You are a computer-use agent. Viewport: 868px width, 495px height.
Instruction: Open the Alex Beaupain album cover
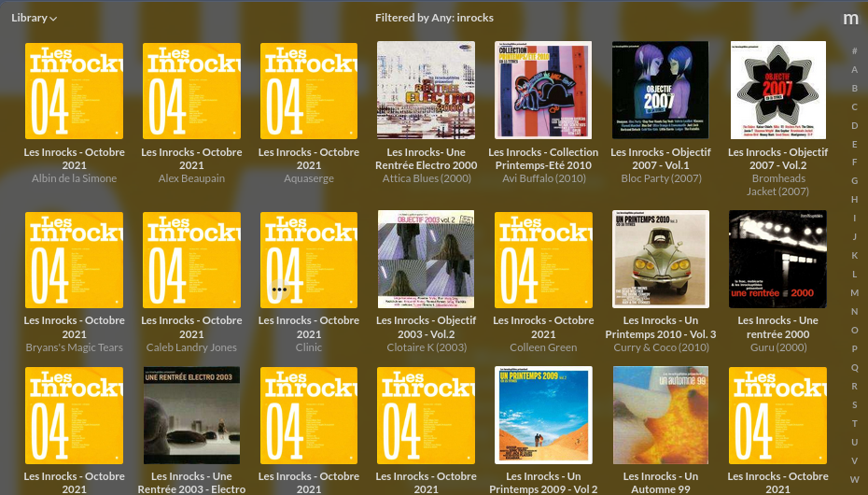tap(191, 91)
